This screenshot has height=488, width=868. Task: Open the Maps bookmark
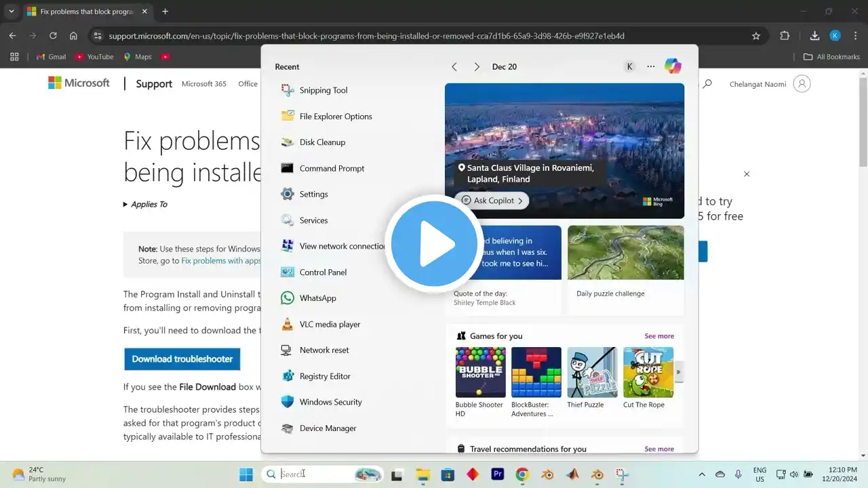[137, 57]
